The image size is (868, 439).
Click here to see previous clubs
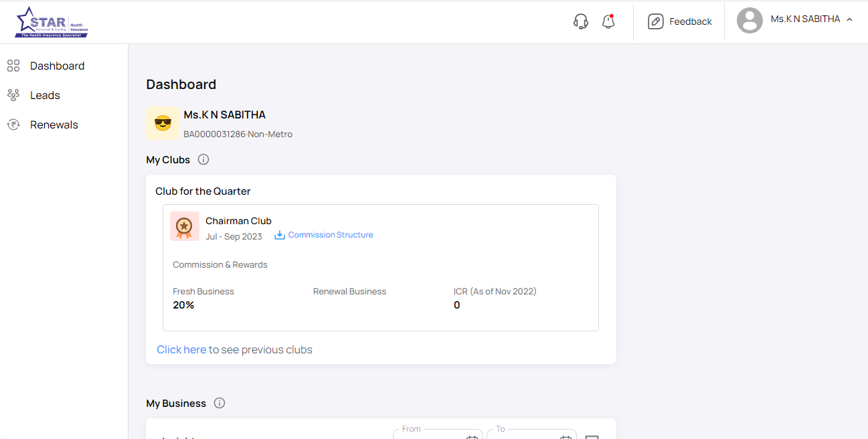(181, 349)
